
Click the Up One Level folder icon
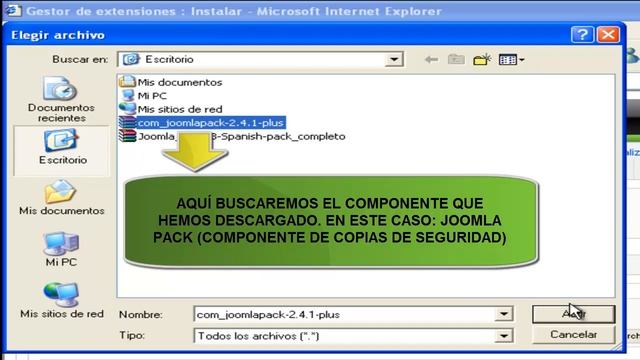(456, 60)
